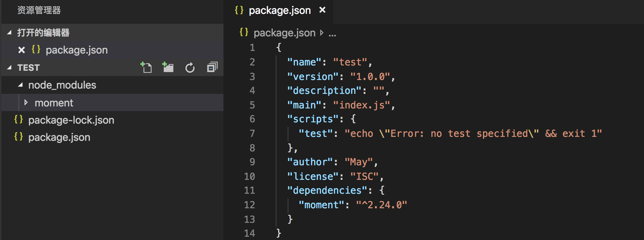
Task: Click the "author" key
Action: [310, 162]
